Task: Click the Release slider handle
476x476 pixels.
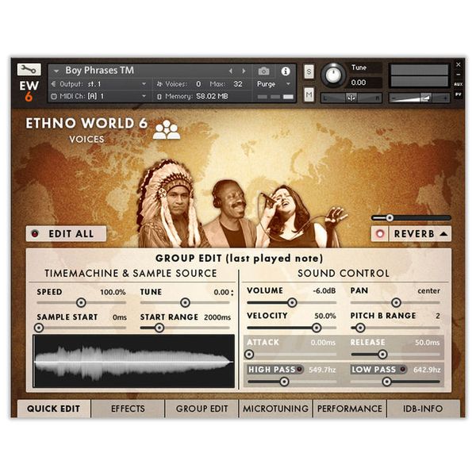Action: point(382,354)
